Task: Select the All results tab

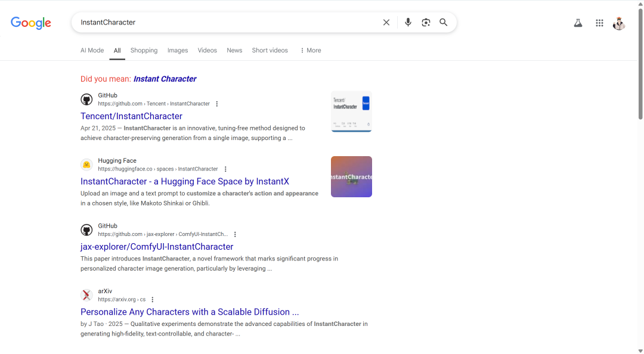Action: (117, 51)
